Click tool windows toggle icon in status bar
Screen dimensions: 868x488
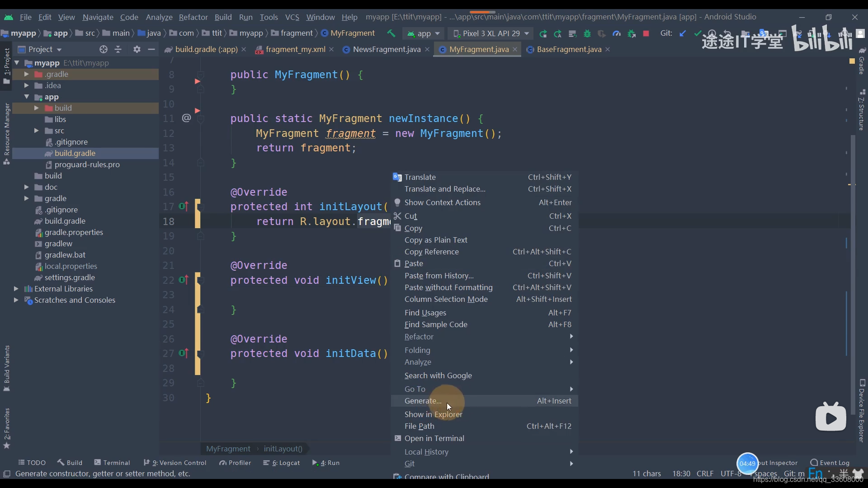(x=7, y=474)
